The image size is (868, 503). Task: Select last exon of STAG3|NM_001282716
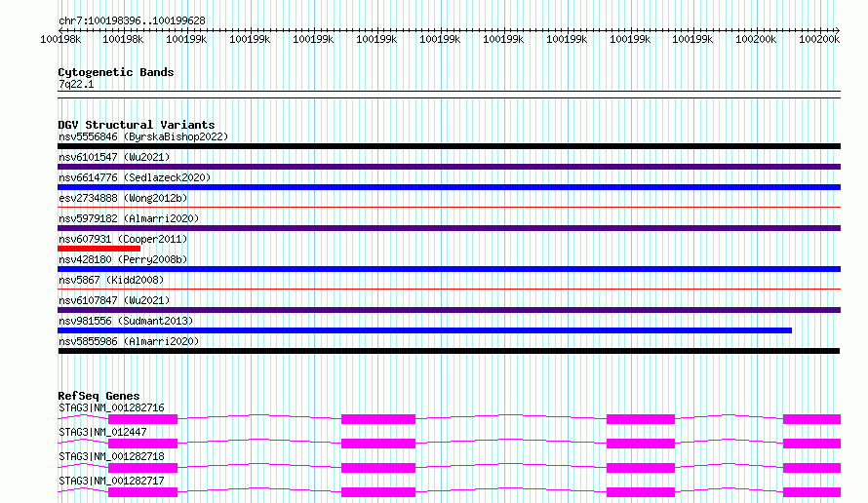(x=812, y=419)
